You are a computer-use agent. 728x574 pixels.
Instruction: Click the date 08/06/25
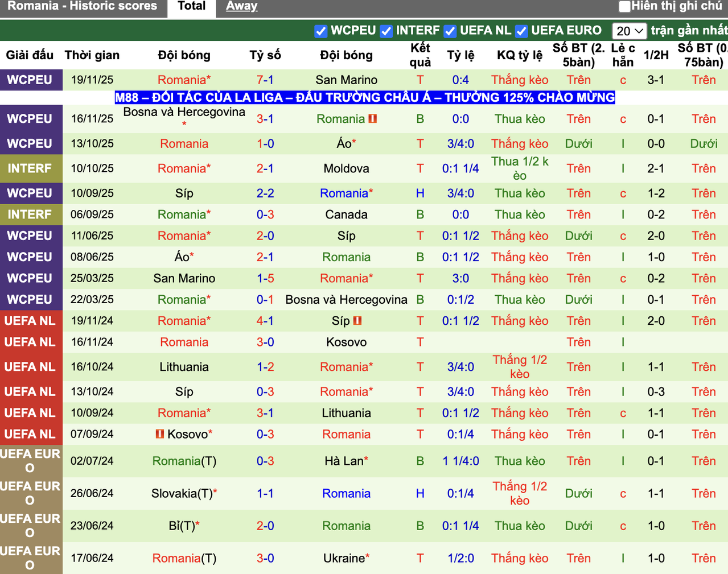click(92, 257)
